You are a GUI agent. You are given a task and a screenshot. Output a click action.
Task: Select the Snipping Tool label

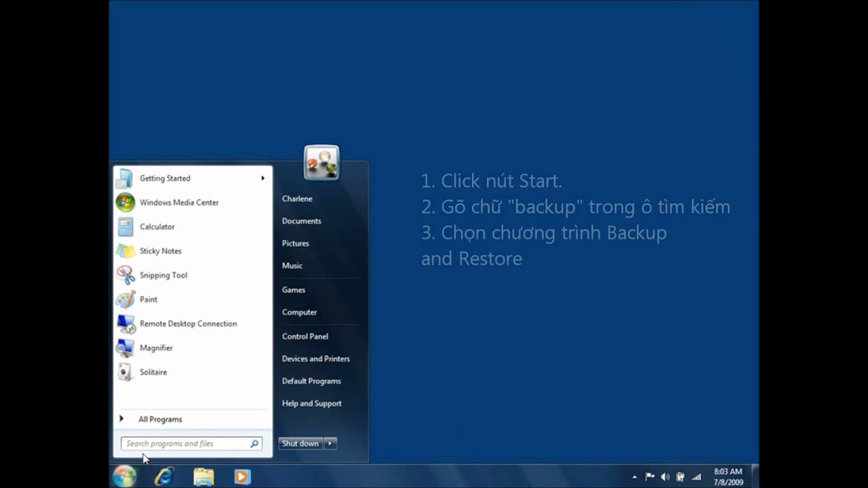pos(163,275)
